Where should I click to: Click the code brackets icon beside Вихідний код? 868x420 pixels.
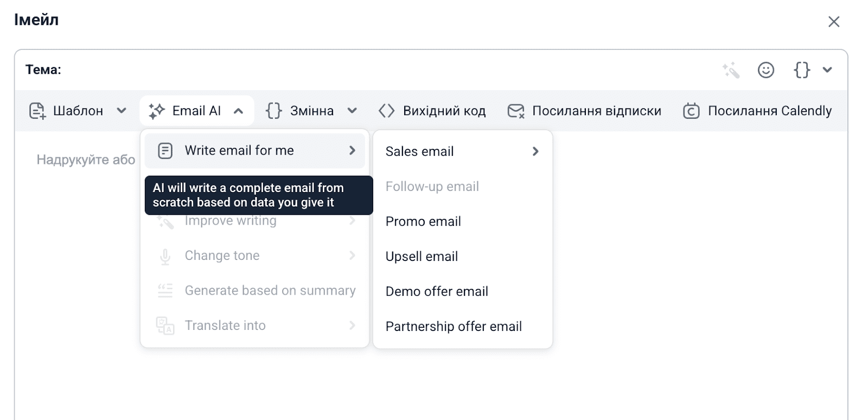point(387,110)
